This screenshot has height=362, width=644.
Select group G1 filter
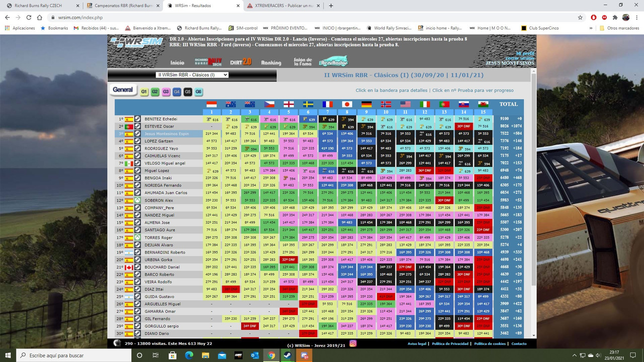click(x=144, y=92)
